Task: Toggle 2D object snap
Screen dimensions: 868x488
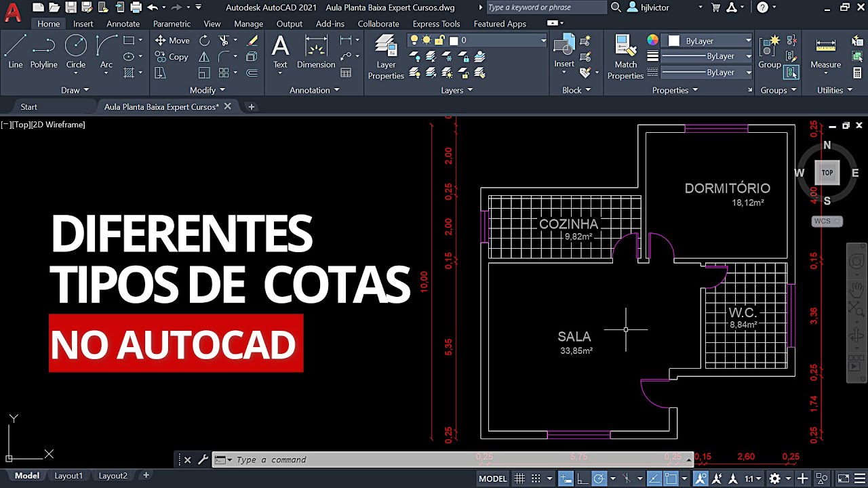Action: point(671,479)
